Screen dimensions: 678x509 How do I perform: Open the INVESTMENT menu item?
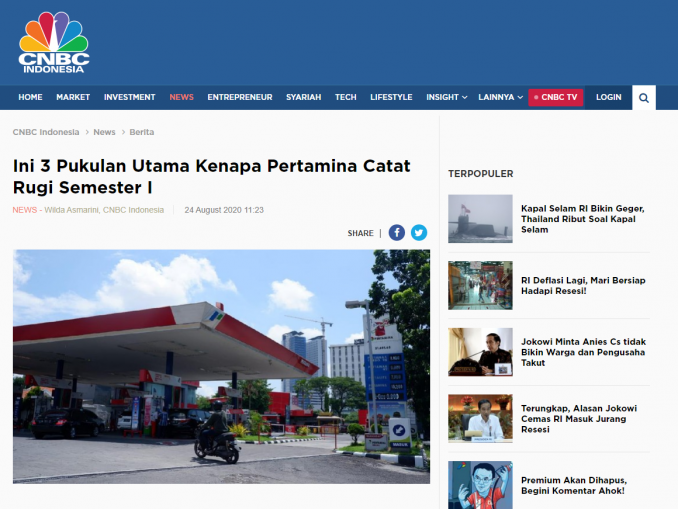(129, 97)
